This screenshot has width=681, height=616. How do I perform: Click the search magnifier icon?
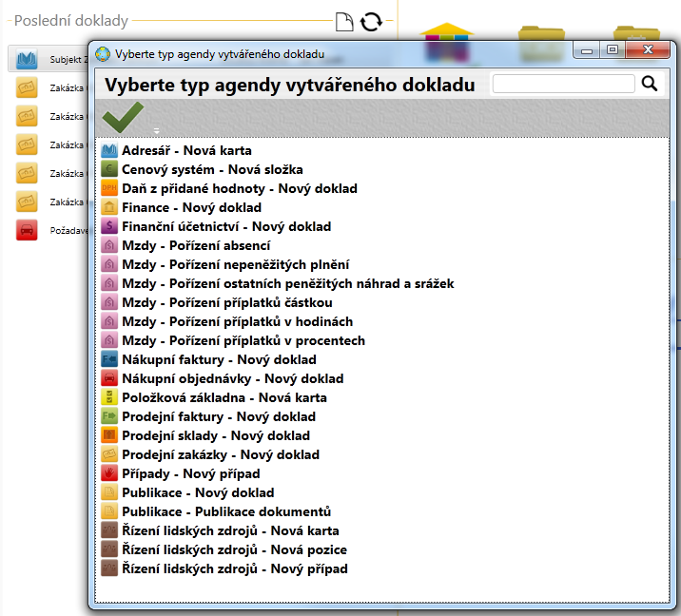click(x=650, y=84)
